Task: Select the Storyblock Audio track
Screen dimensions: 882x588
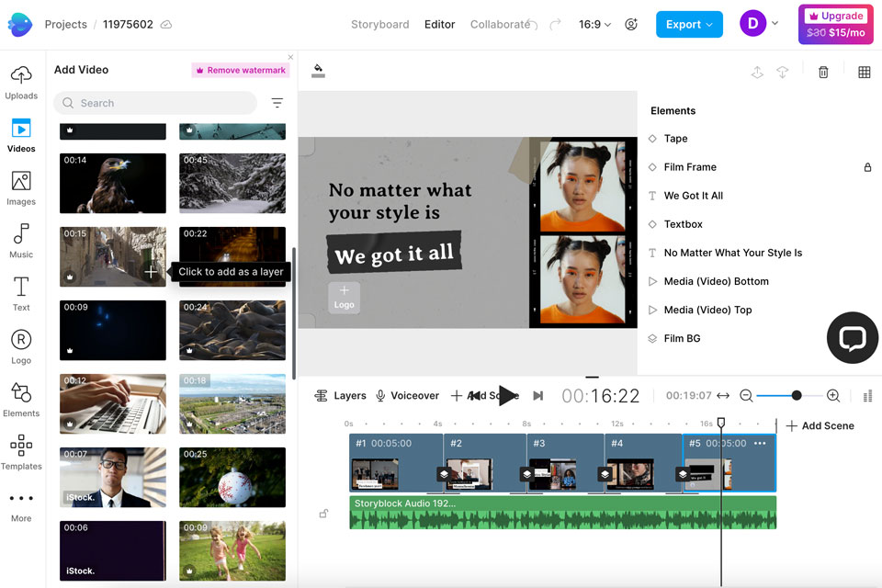Action: pos(562,512)
